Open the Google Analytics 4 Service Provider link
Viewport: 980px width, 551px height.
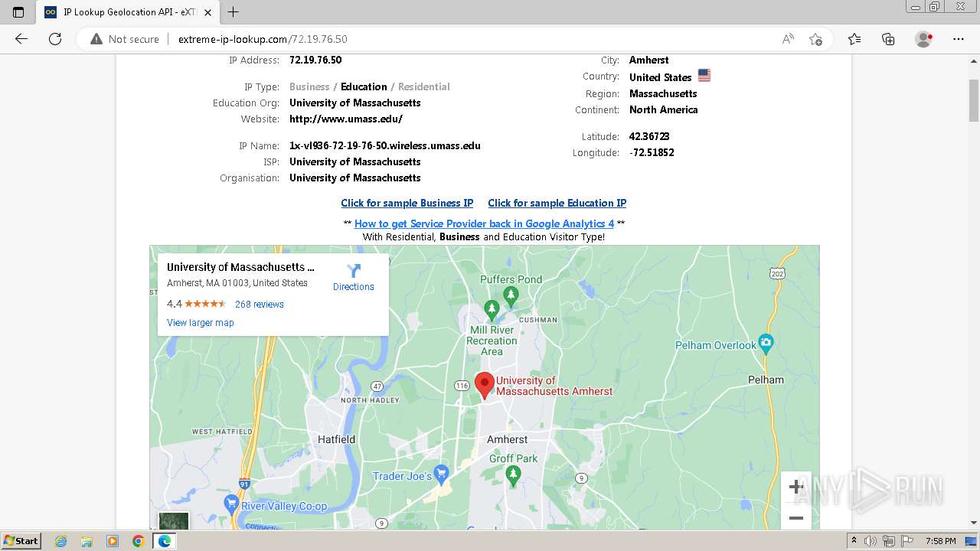(x=484, y=223)
